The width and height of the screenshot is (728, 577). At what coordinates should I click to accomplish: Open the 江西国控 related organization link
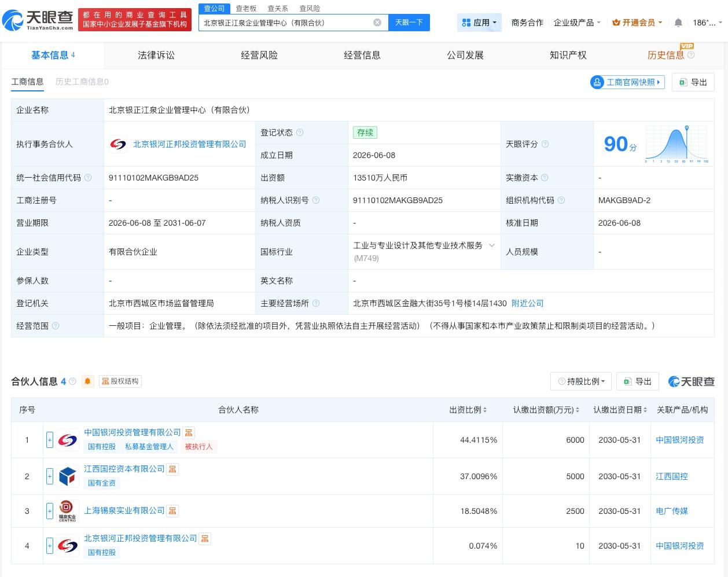pyautogui.click(x=672, y=476)
